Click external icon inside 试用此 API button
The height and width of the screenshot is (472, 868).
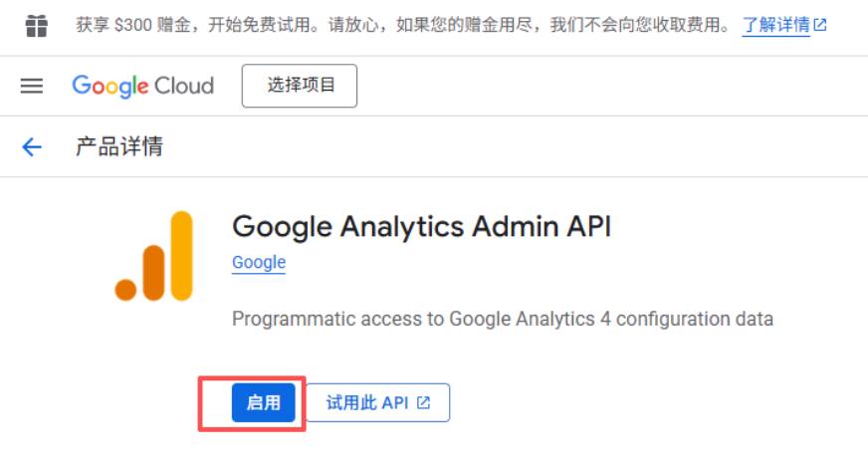(x=423, y=402)
